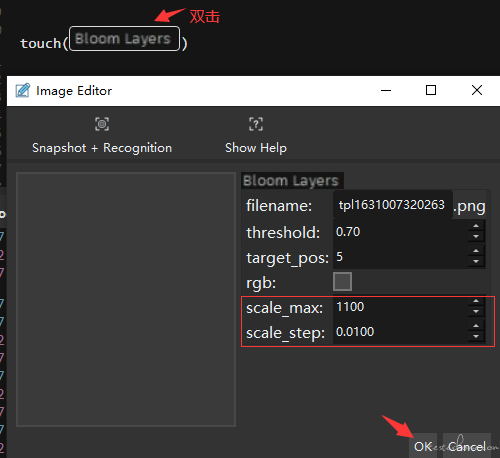Click the Show Help icon
500x458 pixels.
coord(256,124)
